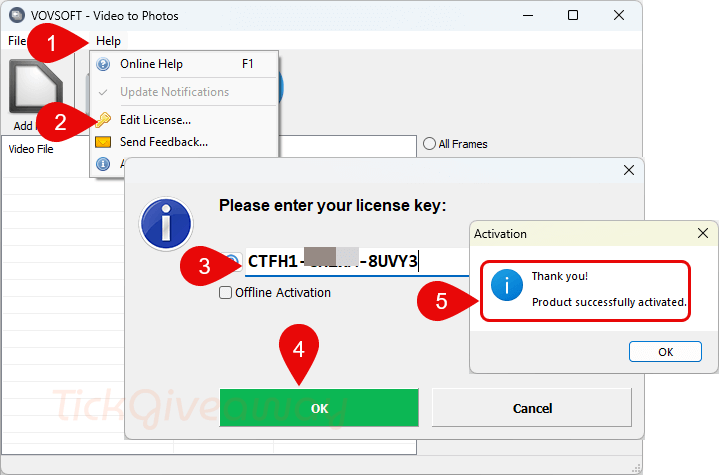719x475 pixels.
Task: Choose Edit License... from Help menu
Action: click(x=184, y=120)
